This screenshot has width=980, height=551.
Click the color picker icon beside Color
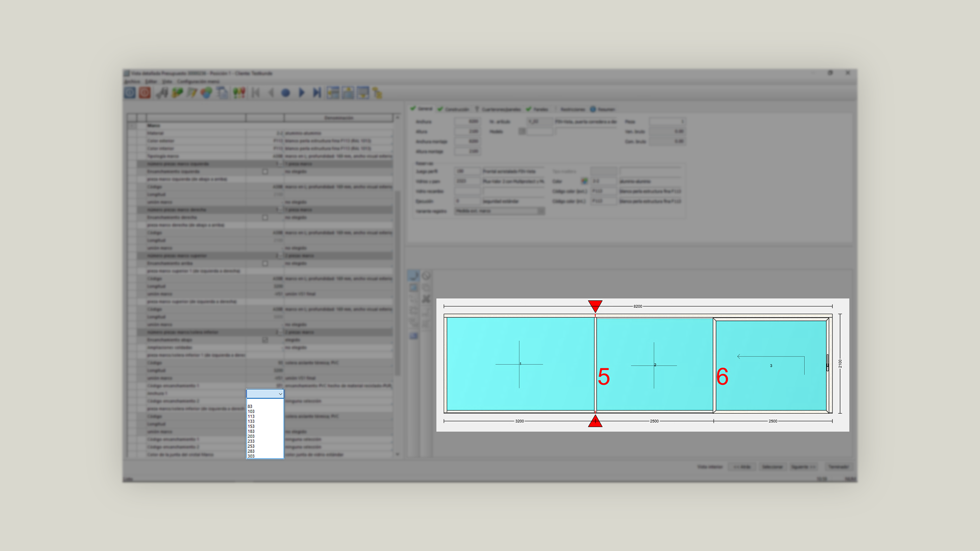[x=584, y=181]
